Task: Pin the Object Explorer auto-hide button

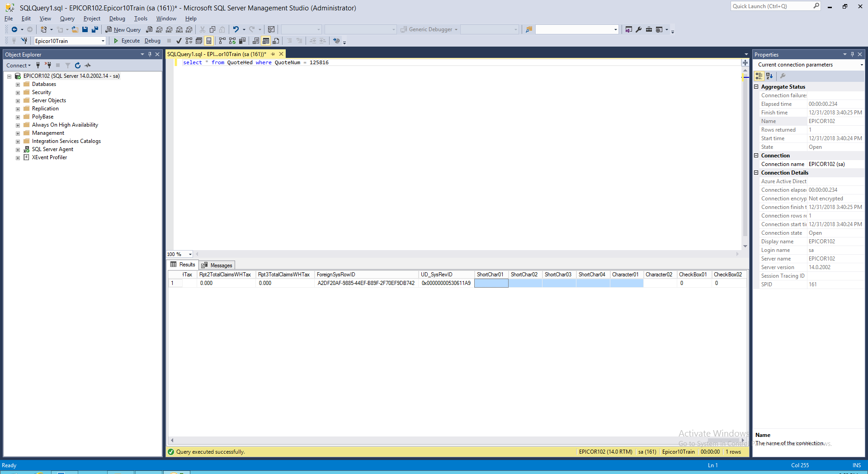Action: pyautogui.click(x=150, y=54)
